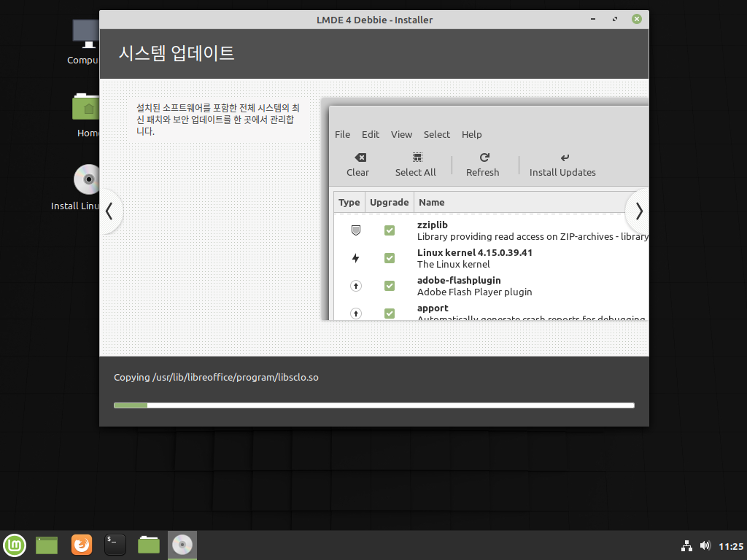Screen dimensions: 747x560
Task: Toggle the adobe-flashplugin upgrade checkbox
Action: [x=390, y=286]
